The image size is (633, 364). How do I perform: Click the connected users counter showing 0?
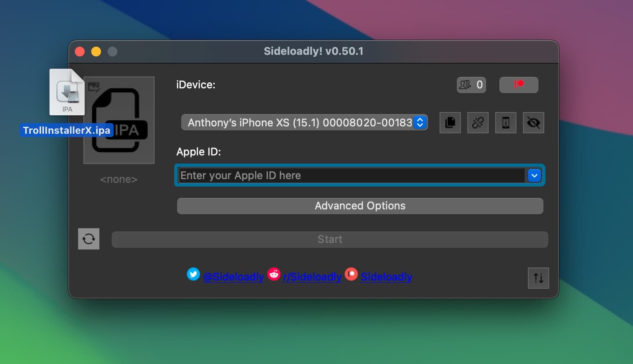point(471,85)
